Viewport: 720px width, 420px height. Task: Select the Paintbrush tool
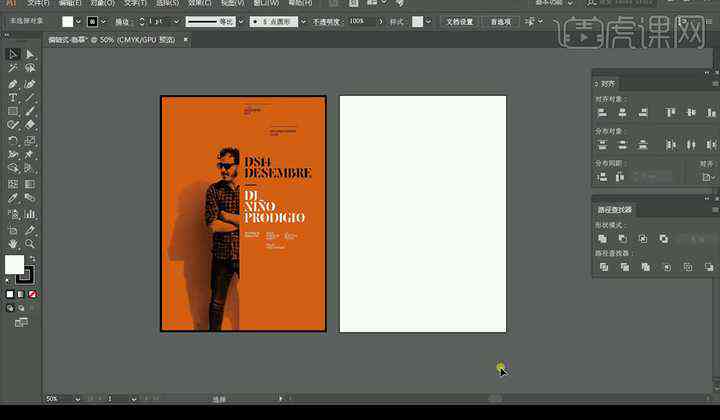coord(30,111)
